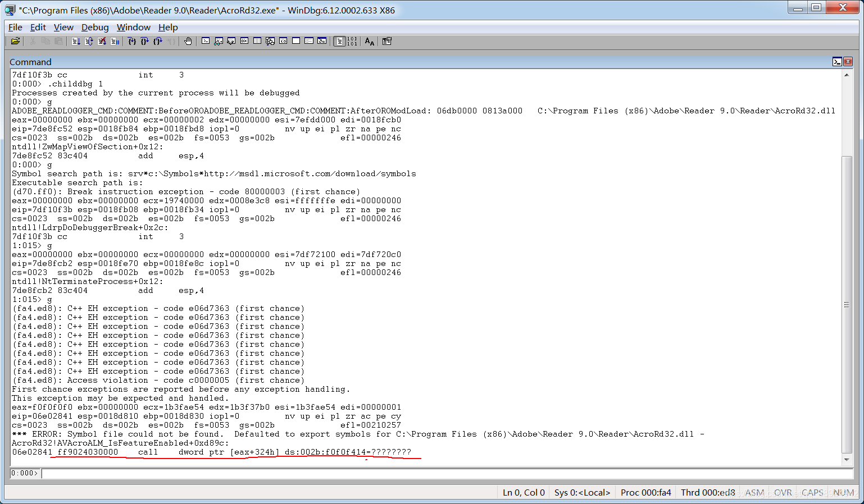Open the Command Browser toolbar icon
864x504 pixels.
click(x=322, y=41)
